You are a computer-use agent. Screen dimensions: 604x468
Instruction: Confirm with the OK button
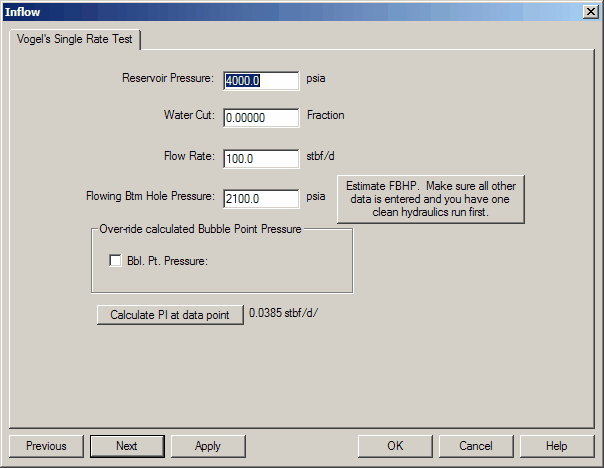[x=395, y=446]
